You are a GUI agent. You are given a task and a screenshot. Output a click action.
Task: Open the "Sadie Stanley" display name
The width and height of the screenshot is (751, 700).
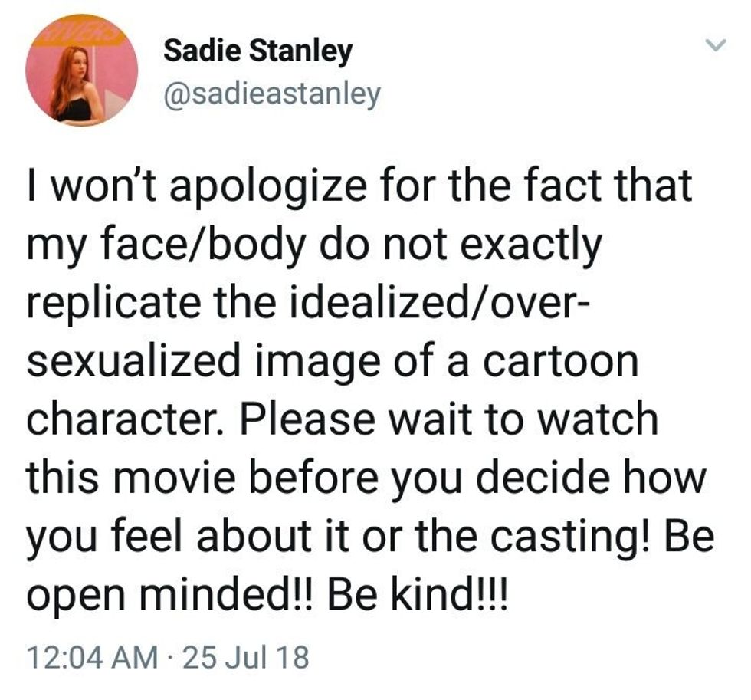pos(258,51)
